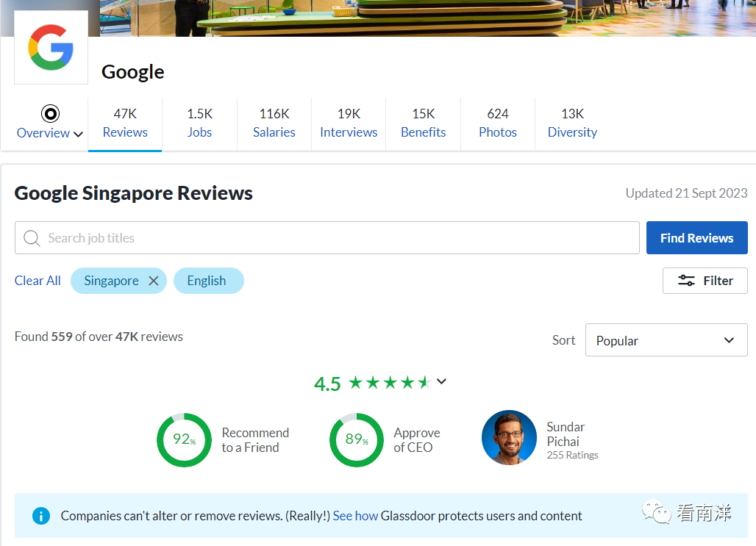This screenshot has width=756, height=546.
Task: Click the 92% Recommend to a Friend gauge
Action: point(184,439)
